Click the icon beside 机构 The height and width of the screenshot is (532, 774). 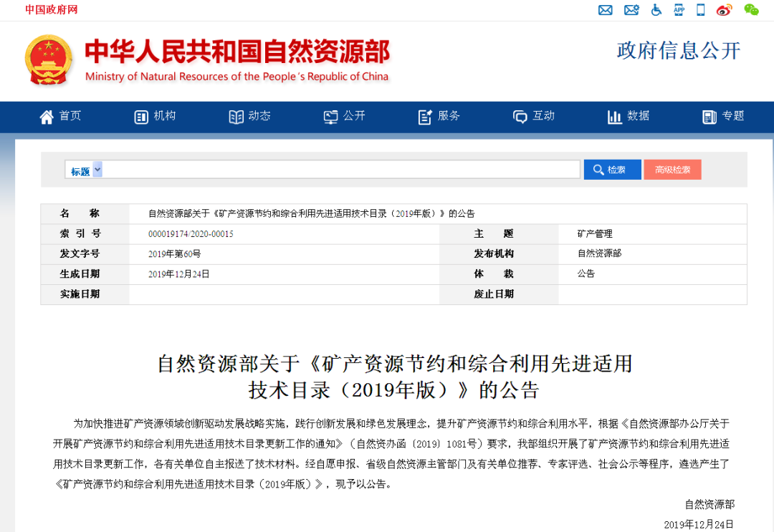click(141, 117)
